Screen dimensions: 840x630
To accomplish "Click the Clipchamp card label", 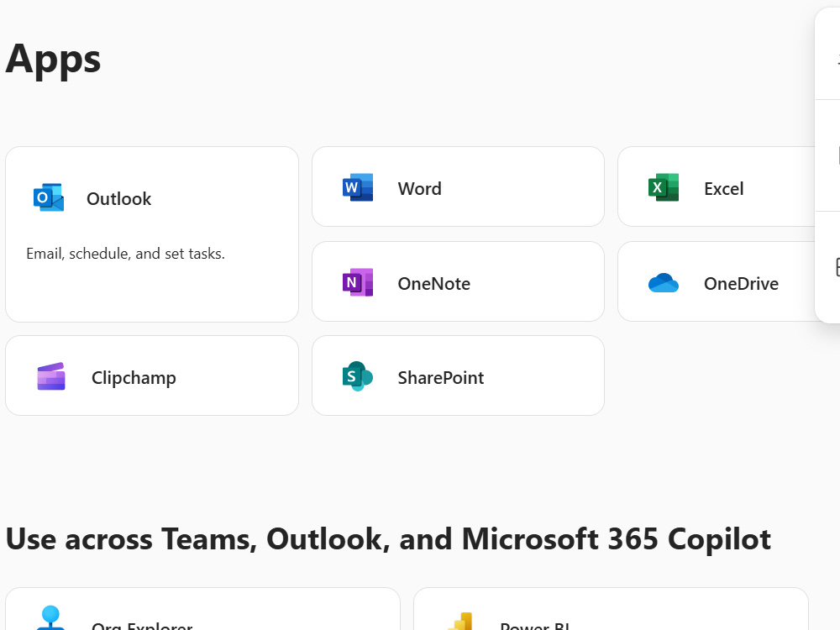I will (134, 378).
